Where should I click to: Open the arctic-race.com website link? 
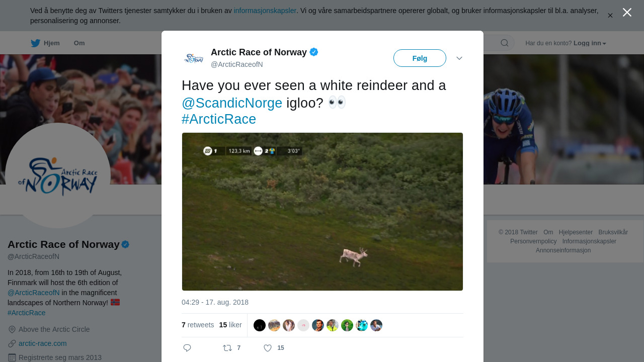click(x=42, y=343)
